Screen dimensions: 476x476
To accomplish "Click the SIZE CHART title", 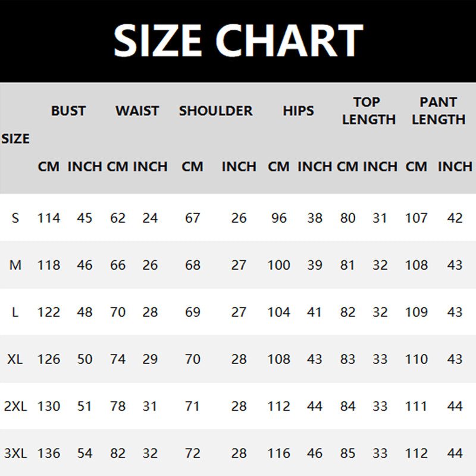I will [238, 40].
